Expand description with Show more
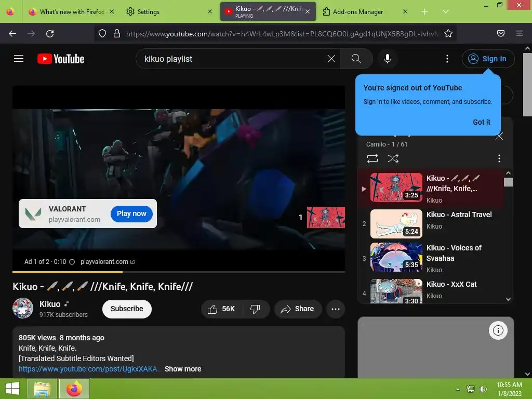The width and height of the screenshot is (532, 399). click(x=183, y=369)
